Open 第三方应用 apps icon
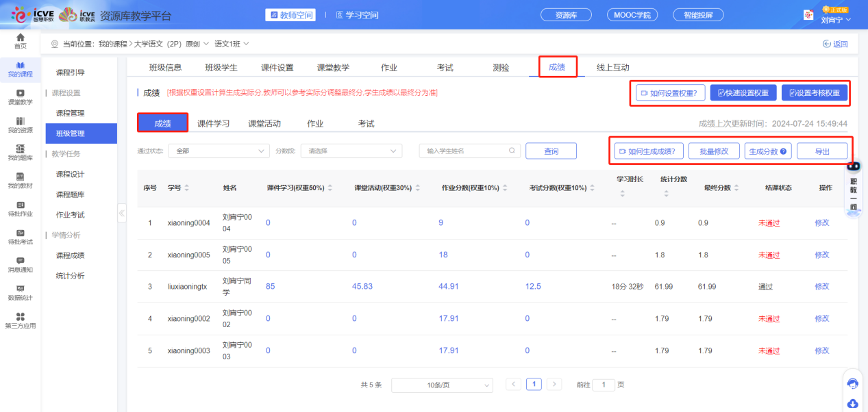 [21, 317]
